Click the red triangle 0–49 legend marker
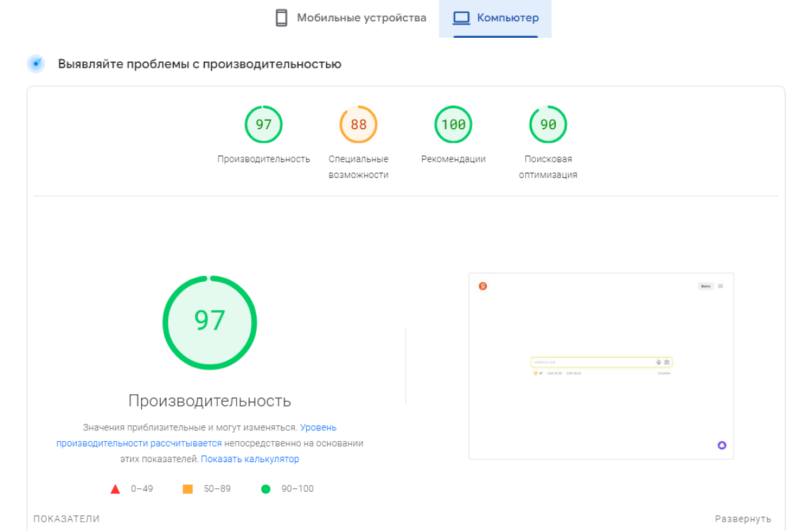 115,489
